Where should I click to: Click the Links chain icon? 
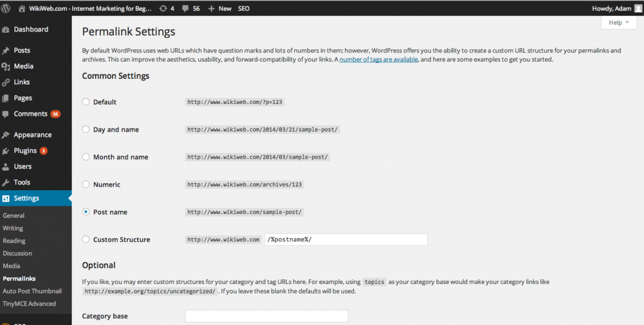6,83
